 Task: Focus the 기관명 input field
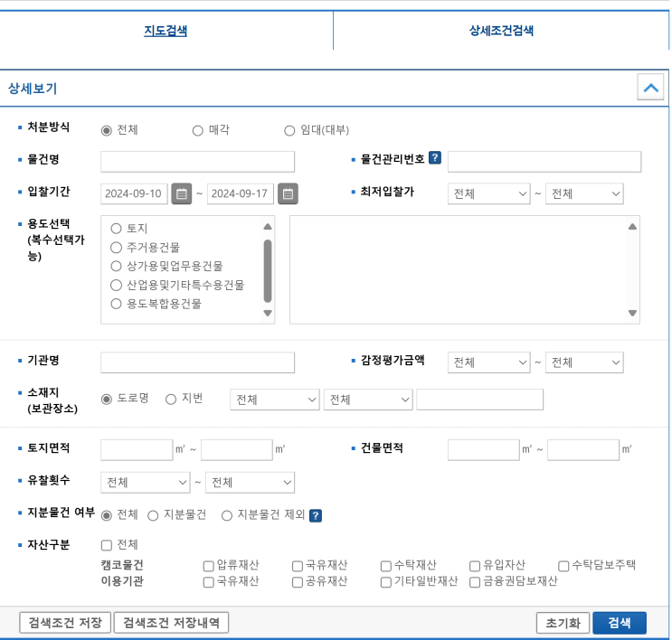tap(197, 362)
